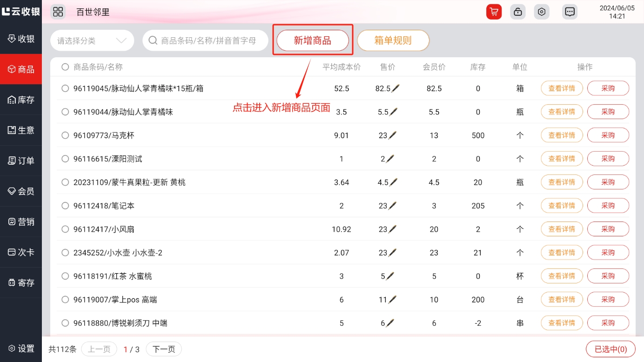
Task: Go to next page with 下一页
Action: click(164, 349)
